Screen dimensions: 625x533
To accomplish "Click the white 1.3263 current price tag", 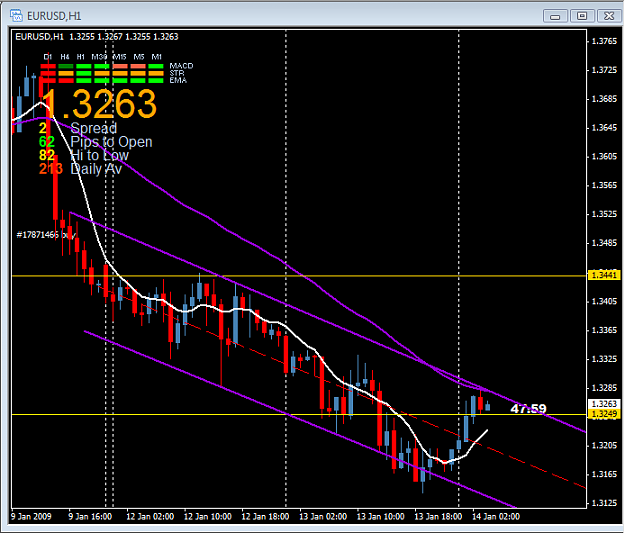I will [604, 404].
